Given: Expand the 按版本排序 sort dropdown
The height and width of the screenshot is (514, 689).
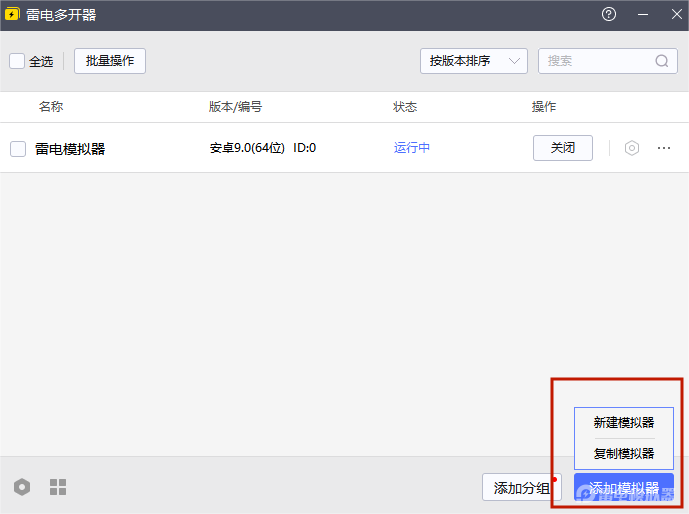Looking at the screenshot, I should (474, 61).
